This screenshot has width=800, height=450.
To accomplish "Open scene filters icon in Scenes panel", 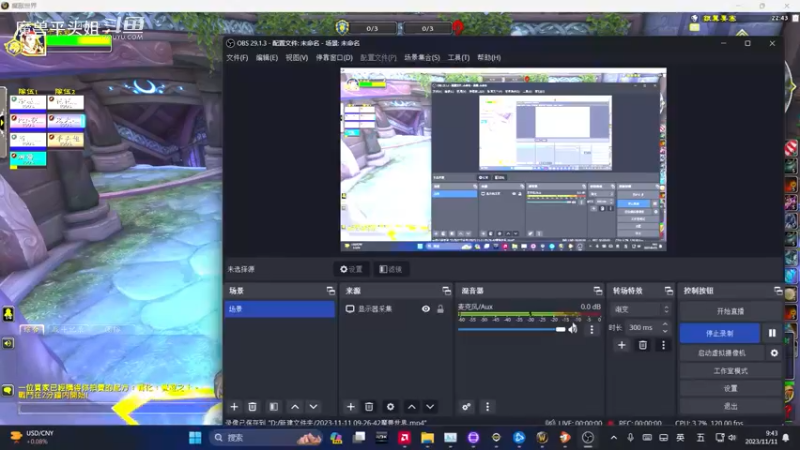I will coord(274,407).
